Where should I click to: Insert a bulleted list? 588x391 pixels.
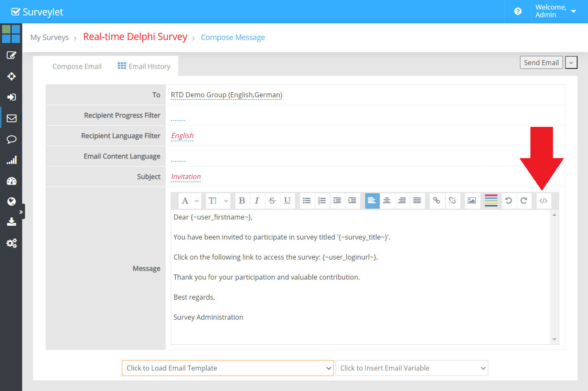click(307, 201)
